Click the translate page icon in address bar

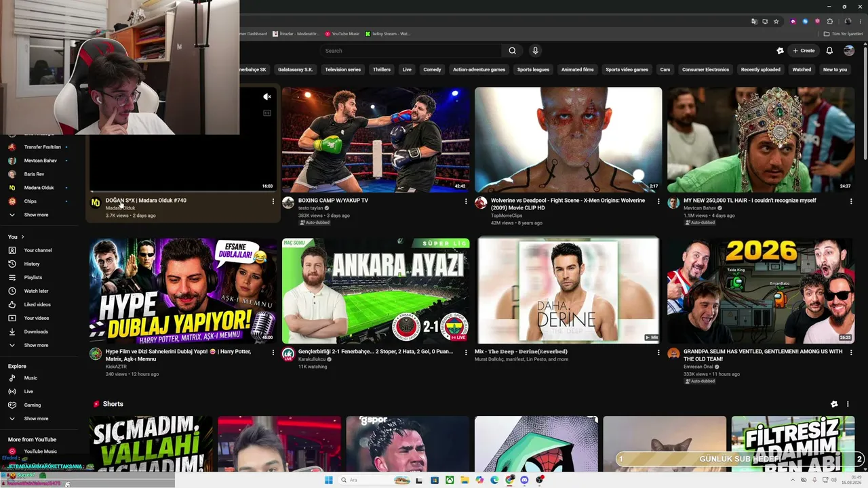click(x=754, y=21)
